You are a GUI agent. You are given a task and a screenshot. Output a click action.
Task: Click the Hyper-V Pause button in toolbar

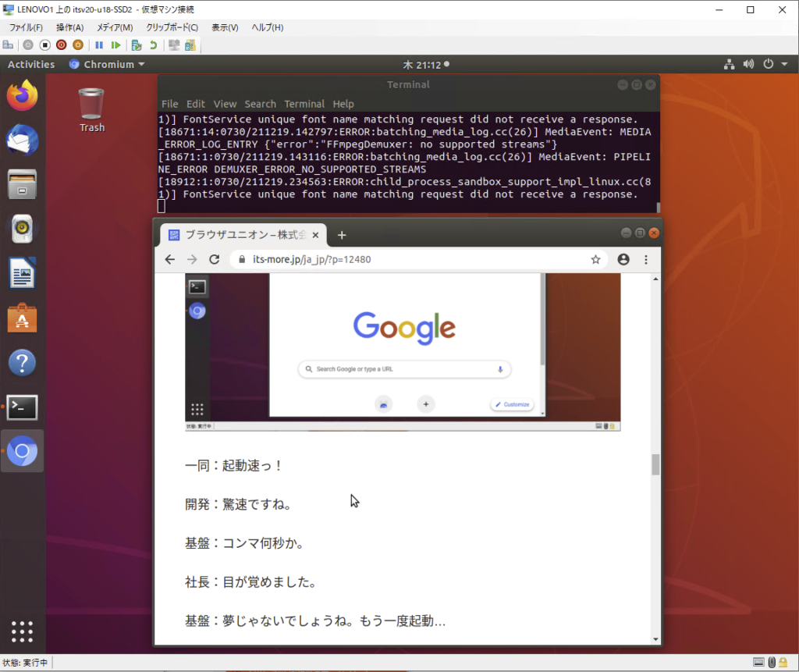click(99, 45)
